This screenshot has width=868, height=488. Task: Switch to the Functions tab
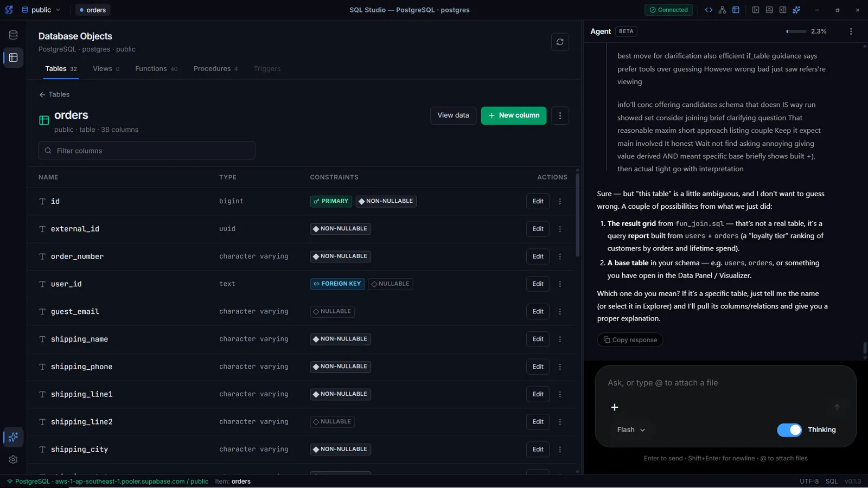point(156,69)
